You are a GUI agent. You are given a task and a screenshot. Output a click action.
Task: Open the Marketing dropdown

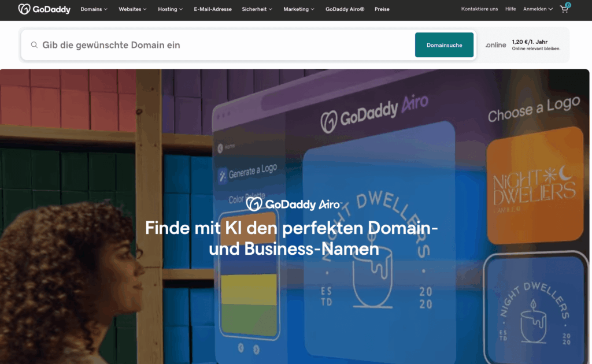tap(299, 9)
